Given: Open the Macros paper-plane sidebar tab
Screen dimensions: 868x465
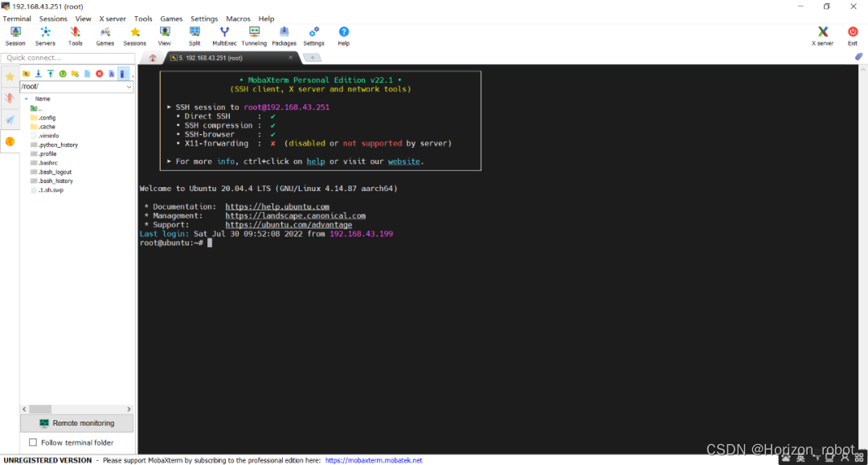Looking at the screenshot, I should (x=10, y=120).
